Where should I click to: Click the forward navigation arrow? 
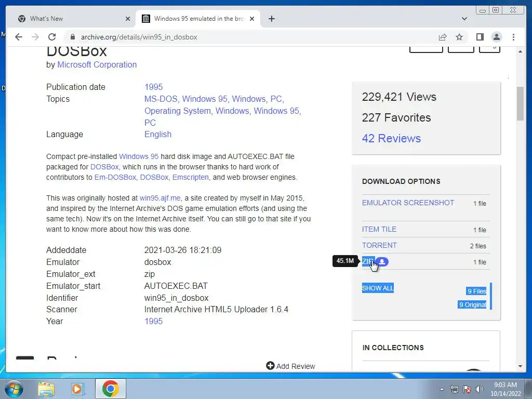point(35,37)
